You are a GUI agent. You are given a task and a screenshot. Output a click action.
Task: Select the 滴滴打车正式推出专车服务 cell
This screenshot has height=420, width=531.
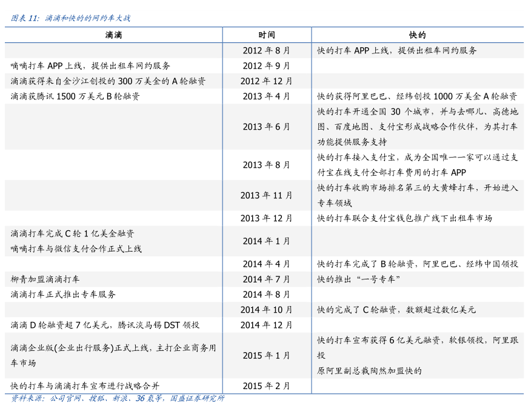(x=63, y=294)
